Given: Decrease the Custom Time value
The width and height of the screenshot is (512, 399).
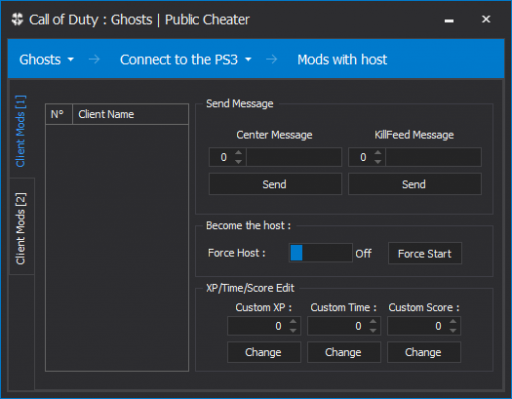Looking at the screenshot, I should (373, 330).
